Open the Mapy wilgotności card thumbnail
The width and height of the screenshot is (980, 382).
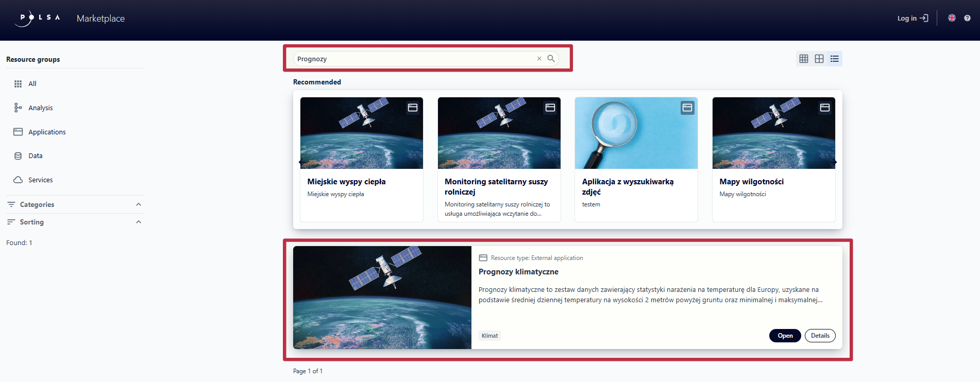[x=774, y=133]
